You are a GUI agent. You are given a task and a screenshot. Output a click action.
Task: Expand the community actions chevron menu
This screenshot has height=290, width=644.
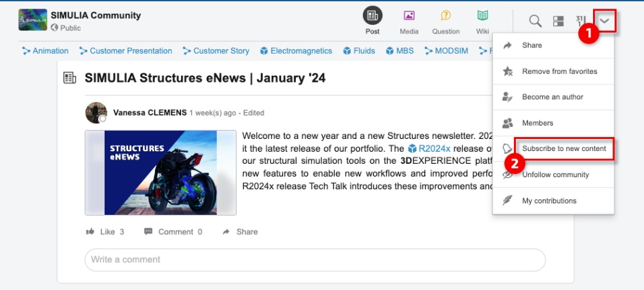pyautogui.click(x=604, y=21)
